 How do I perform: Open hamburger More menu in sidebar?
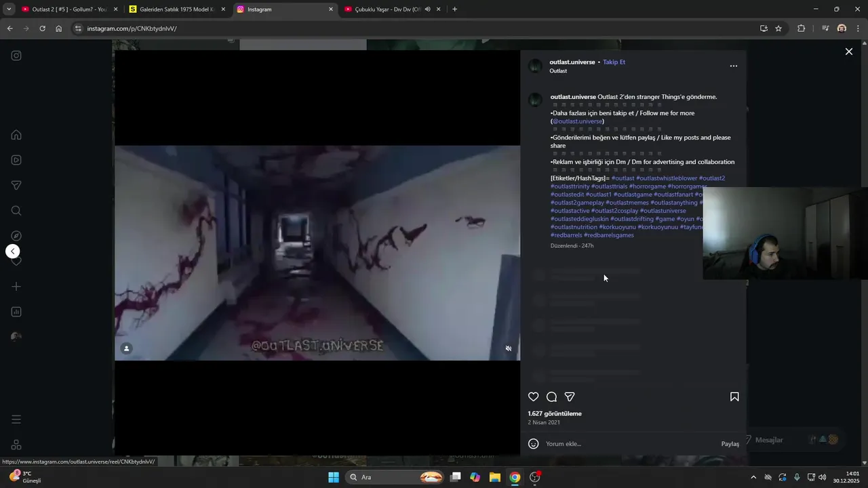pos(16,420)
